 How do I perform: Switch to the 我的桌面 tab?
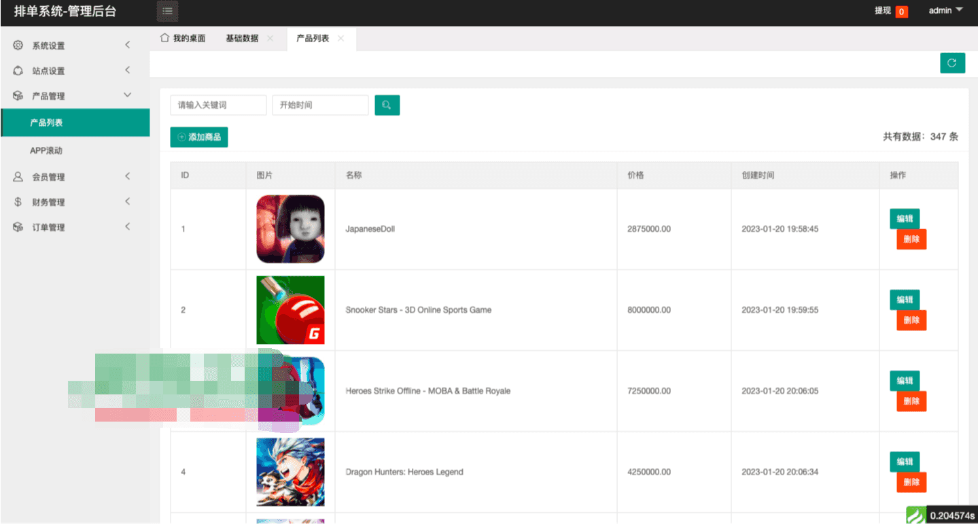(183, 39)
